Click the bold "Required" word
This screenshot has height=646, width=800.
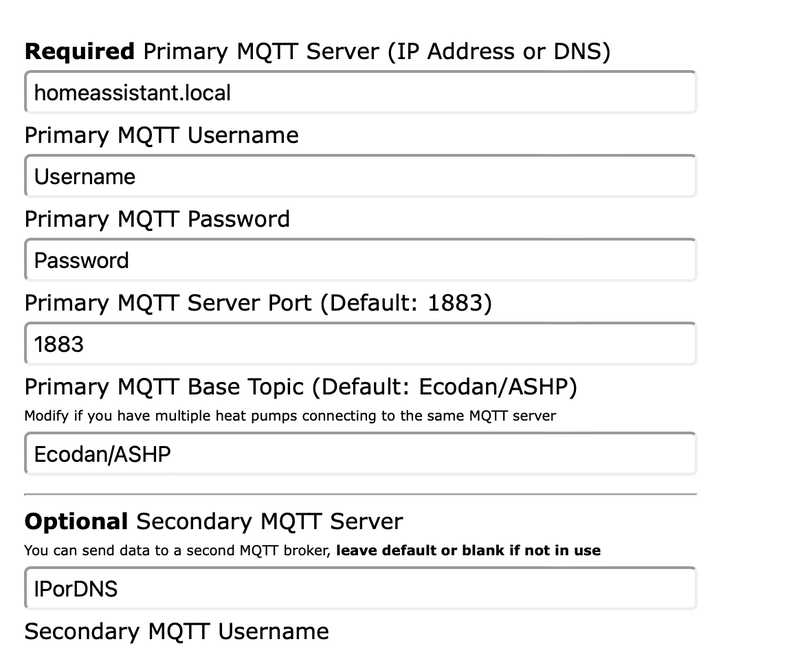point(79,51)
